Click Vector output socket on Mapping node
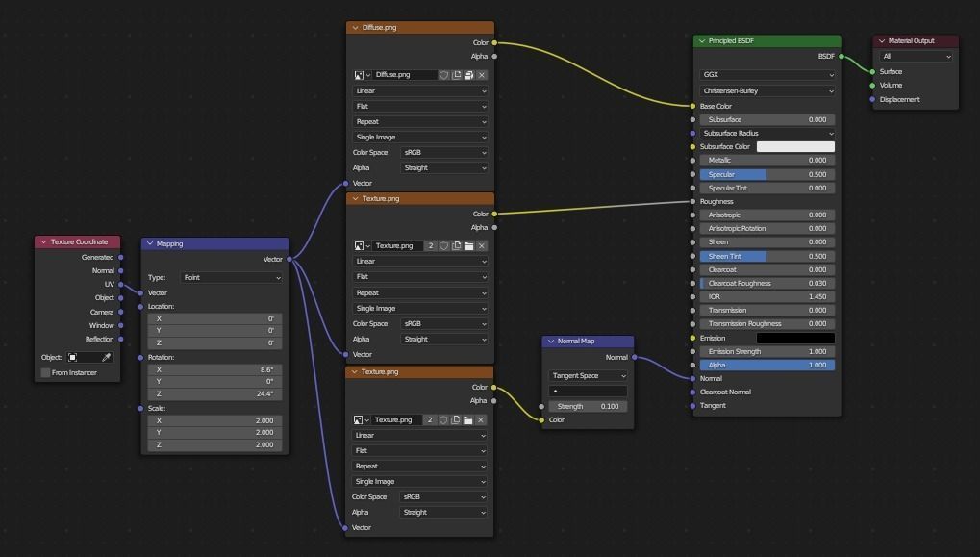Image resolution: width=980 pixels, height=557 pixels. click(289, 260)
